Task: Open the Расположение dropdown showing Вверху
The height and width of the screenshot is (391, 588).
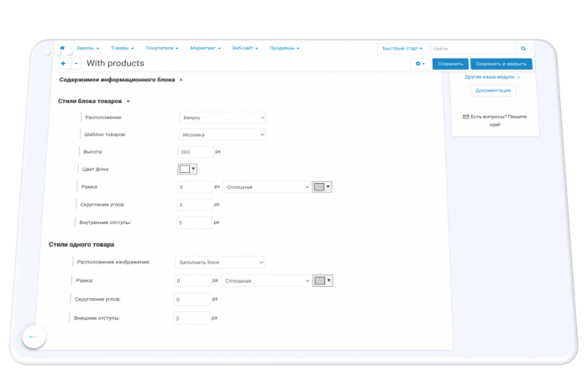Action: [x=223, y=117]
